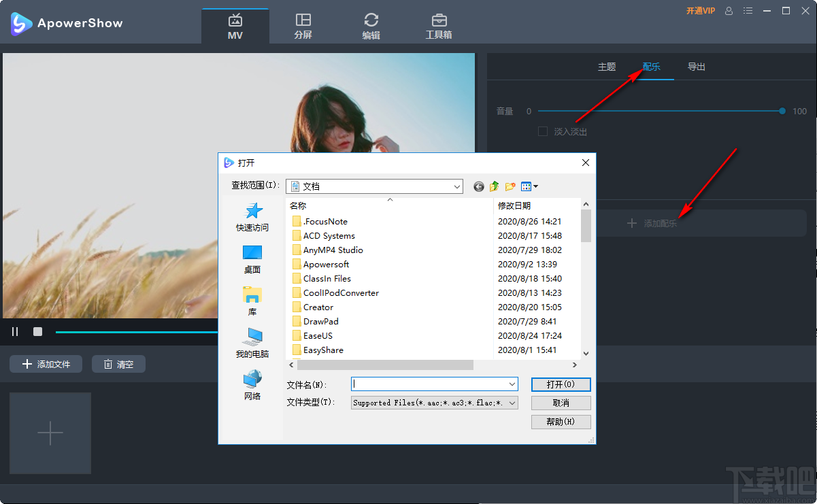This screenshot has width=817, height=504.
Task: Toggle the 淡入淡出 checkbox
Action: (543, 131)
